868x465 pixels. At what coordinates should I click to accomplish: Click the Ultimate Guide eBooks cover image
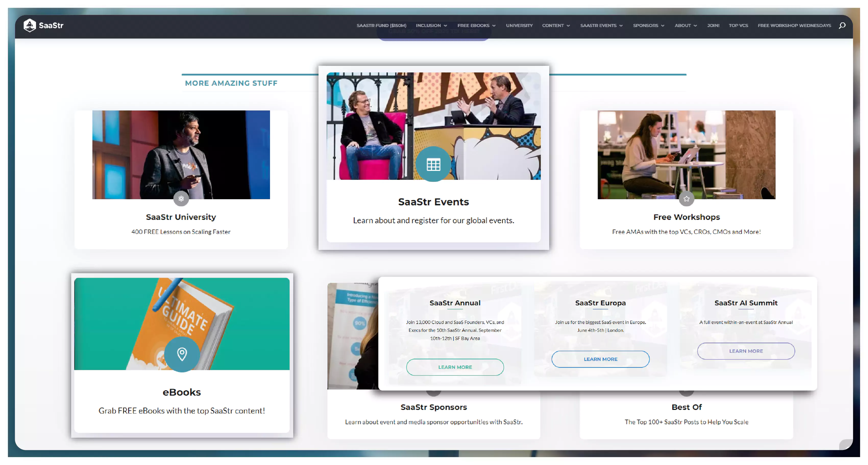tap(182, 324)
